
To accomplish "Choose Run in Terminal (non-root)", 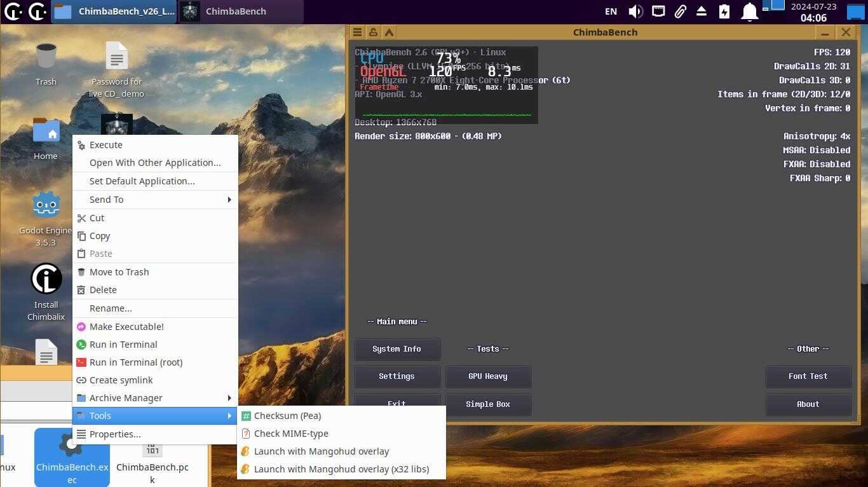I will [155, 345].
